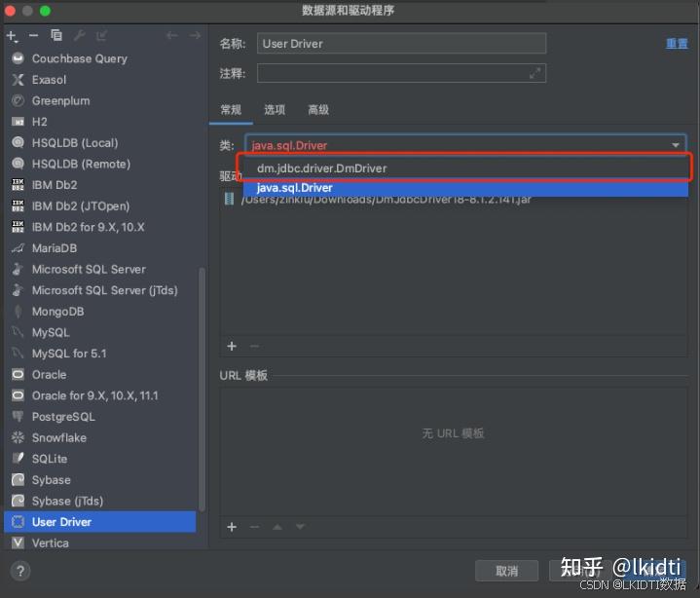Viewport: 700px width, 598px height.
Task: Move URL template down arrow
Action: click(x=300, y=527)
